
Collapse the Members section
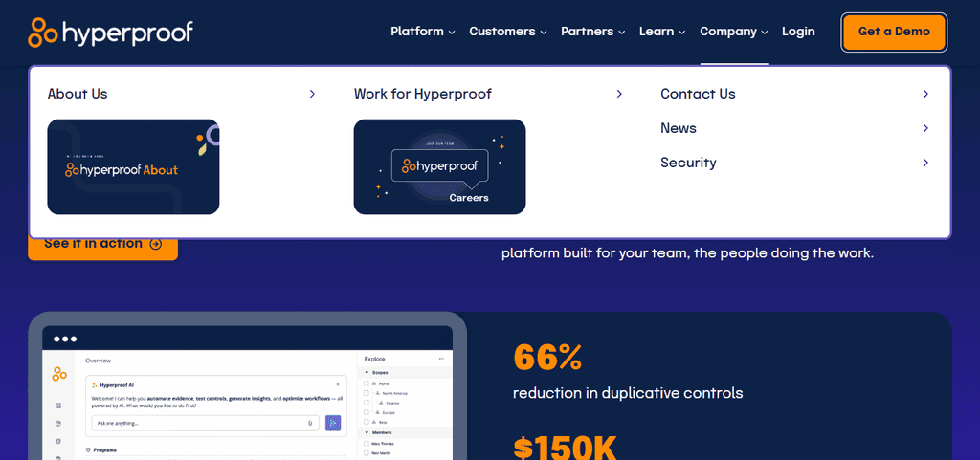pos(367,432)
